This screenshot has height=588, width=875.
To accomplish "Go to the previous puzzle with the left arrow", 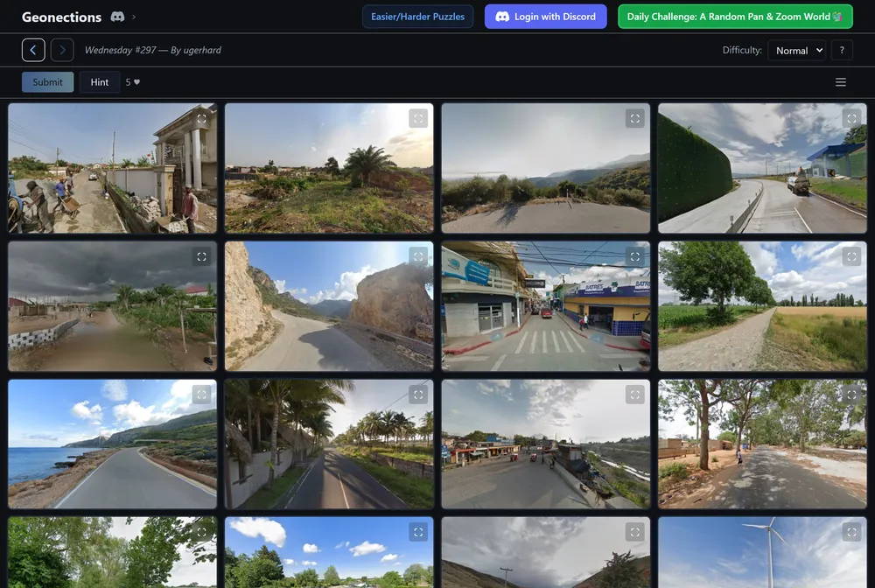I will pyautogui.click(x=33, y=50).
